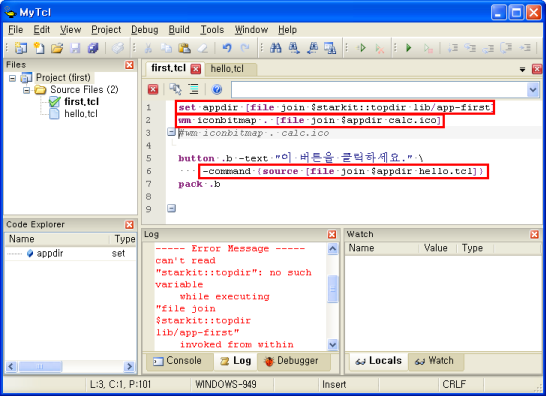Toggle the first.tcl green checkmark
The image size is (546, 396).
(55, 102)
